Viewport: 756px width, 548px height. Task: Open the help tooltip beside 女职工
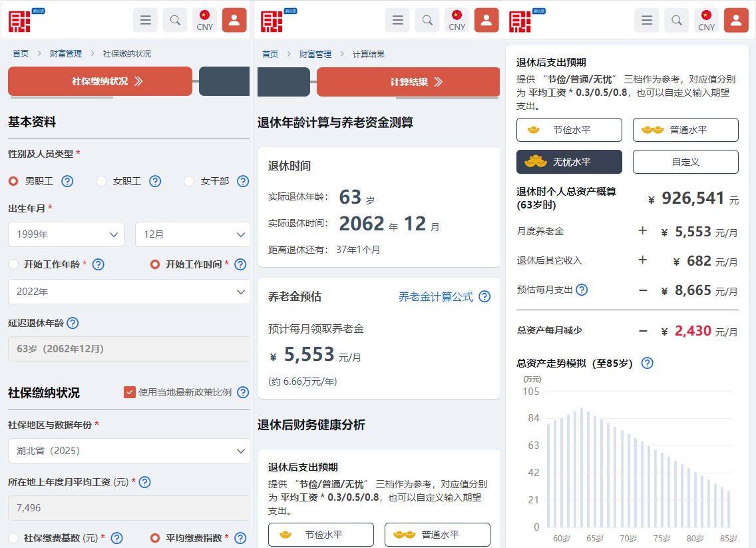click(155, 181)
